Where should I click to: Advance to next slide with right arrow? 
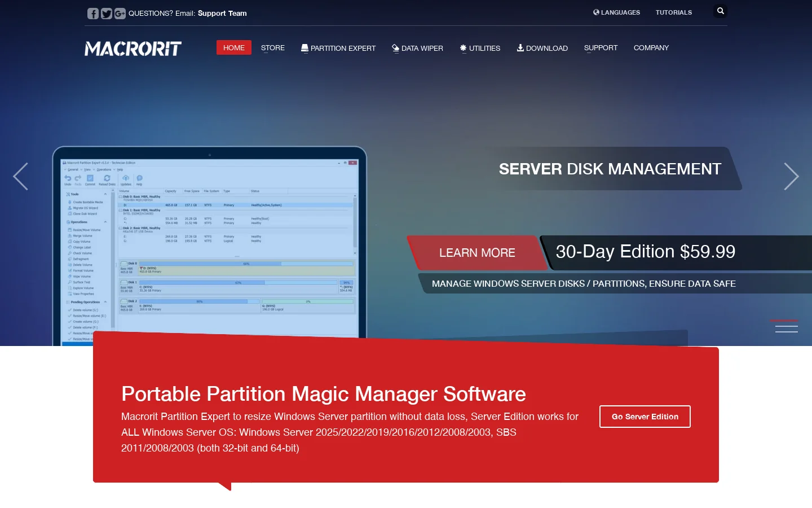pos(792,177)
